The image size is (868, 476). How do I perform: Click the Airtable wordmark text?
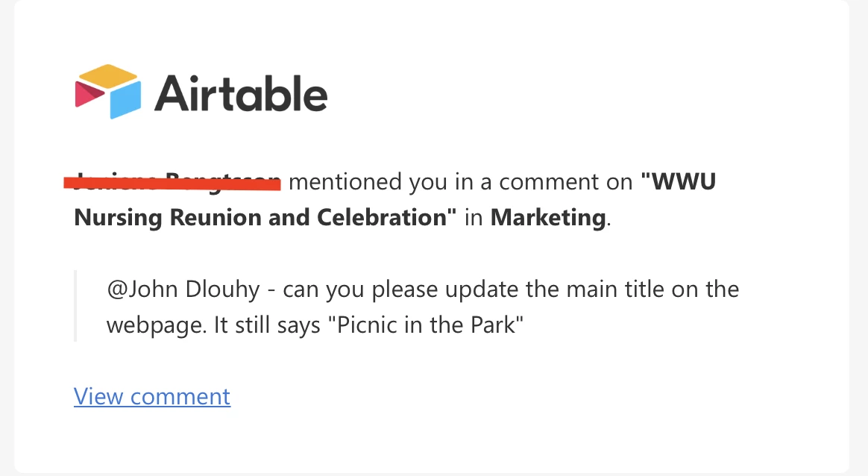[x=241, y=93]
